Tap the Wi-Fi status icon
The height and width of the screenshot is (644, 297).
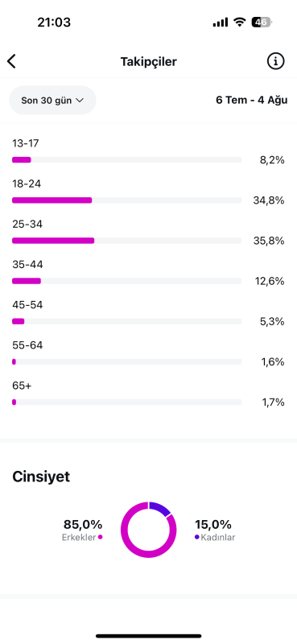(240, 23)
